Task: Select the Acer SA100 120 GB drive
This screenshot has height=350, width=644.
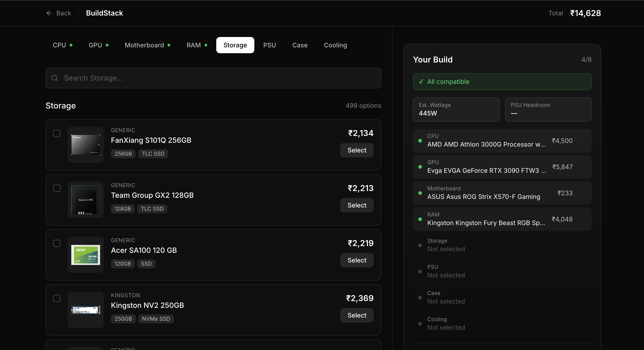Action: (x=357, y=260)
